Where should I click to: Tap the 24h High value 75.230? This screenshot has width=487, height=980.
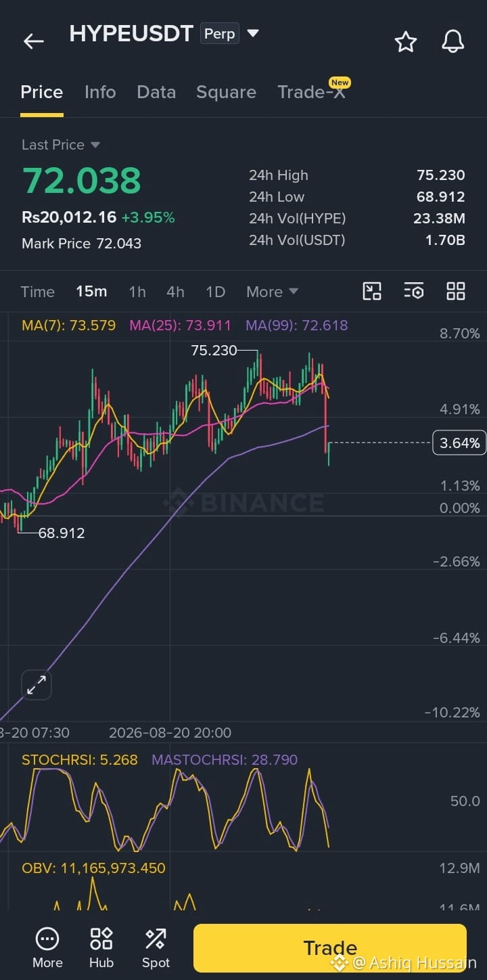tap(441, 175)
